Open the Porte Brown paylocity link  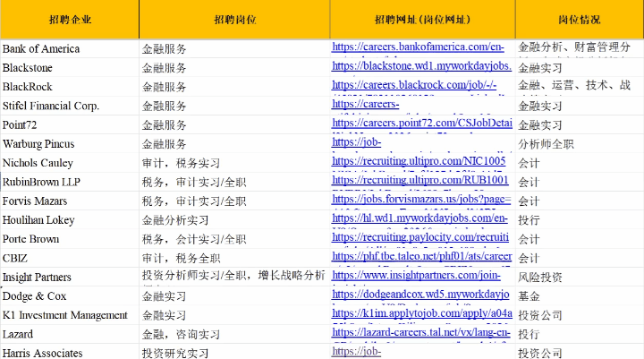pos(420,237)
